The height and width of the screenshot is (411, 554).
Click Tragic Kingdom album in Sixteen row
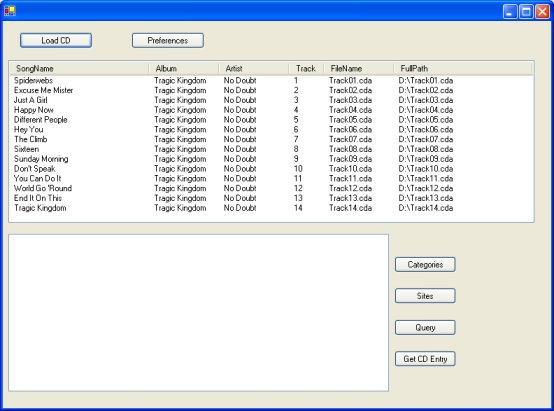pos(180,149)
